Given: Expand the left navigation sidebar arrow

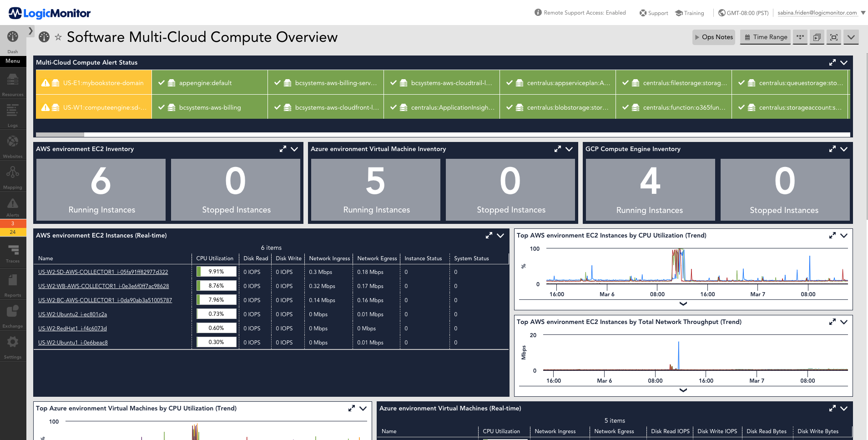Looking at the screenshot, I should click(30, 31).
